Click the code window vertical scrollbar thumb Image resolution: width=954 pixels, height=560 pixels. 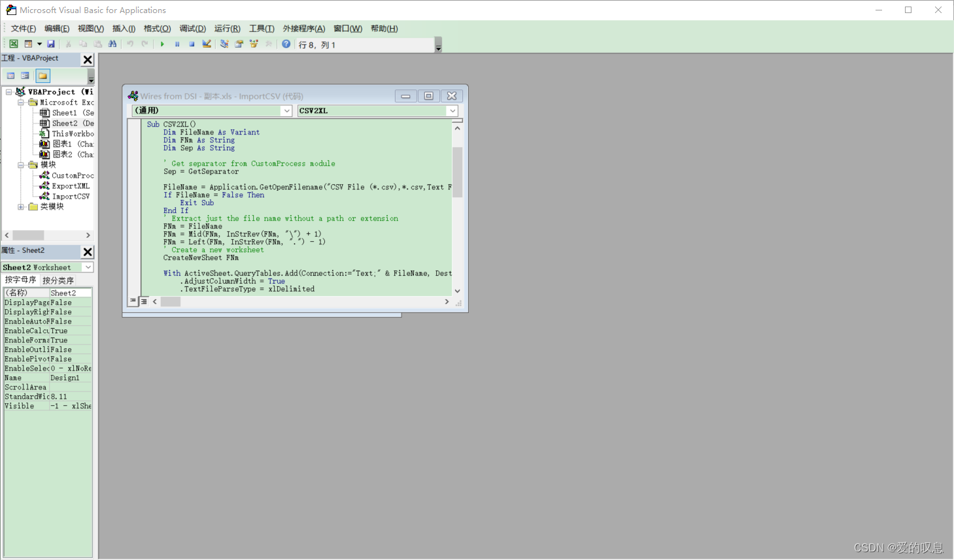(x=457, y=173)
